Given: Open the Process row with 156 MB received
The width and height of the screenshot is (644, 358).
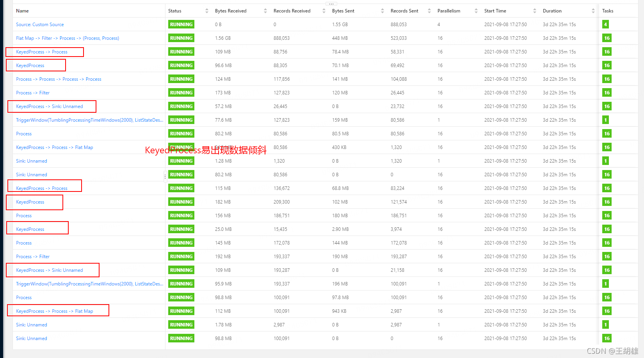Looking at the screenshot, I should coord(24,216).
